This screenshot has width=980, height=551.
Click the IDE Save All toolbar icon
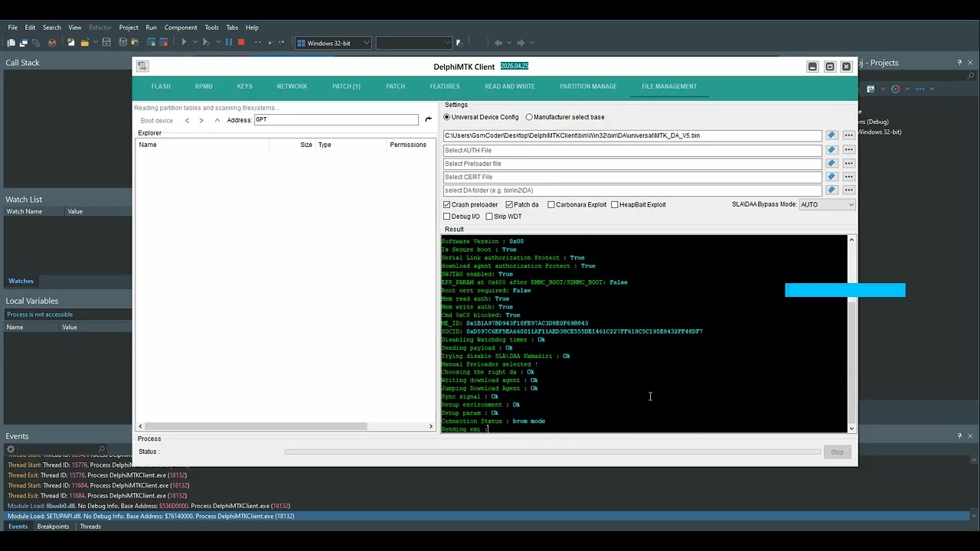pos(122,43)
